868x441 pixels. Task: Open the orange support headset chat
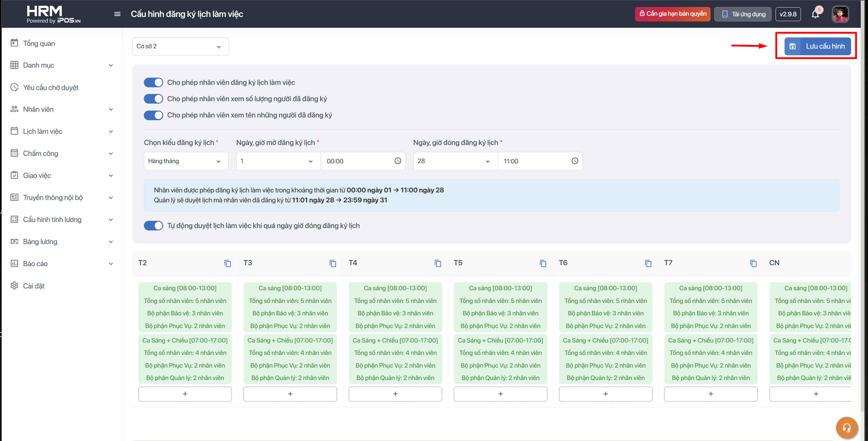(x=846, y=427)
